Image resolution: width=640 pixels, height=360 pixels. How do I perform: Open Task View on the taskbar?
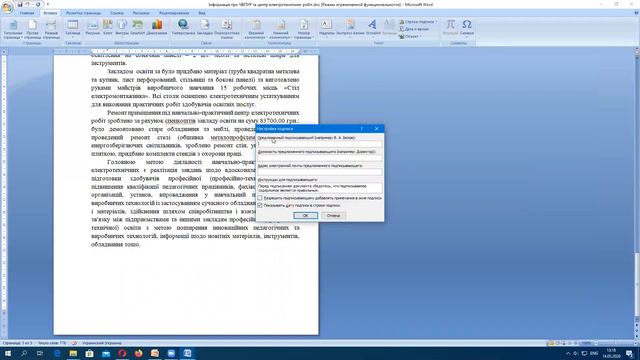coord(40,353)
